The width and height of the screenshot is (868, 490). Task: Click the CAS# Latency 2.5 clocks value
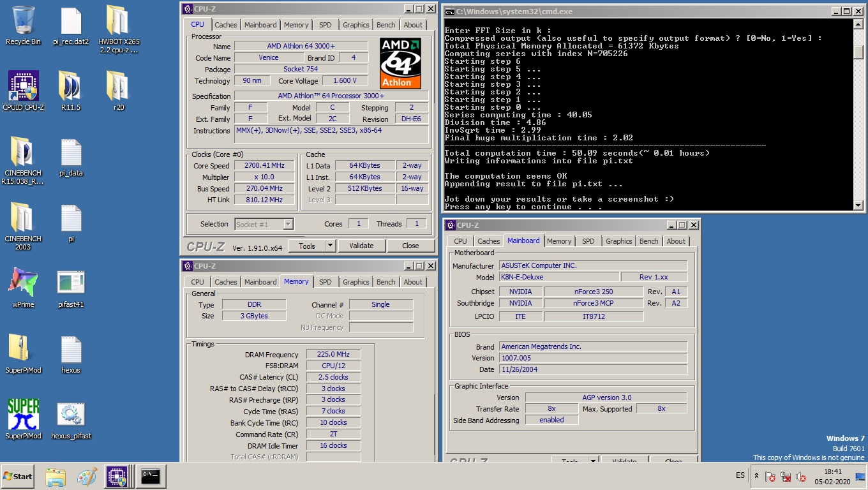click(333, 377)
